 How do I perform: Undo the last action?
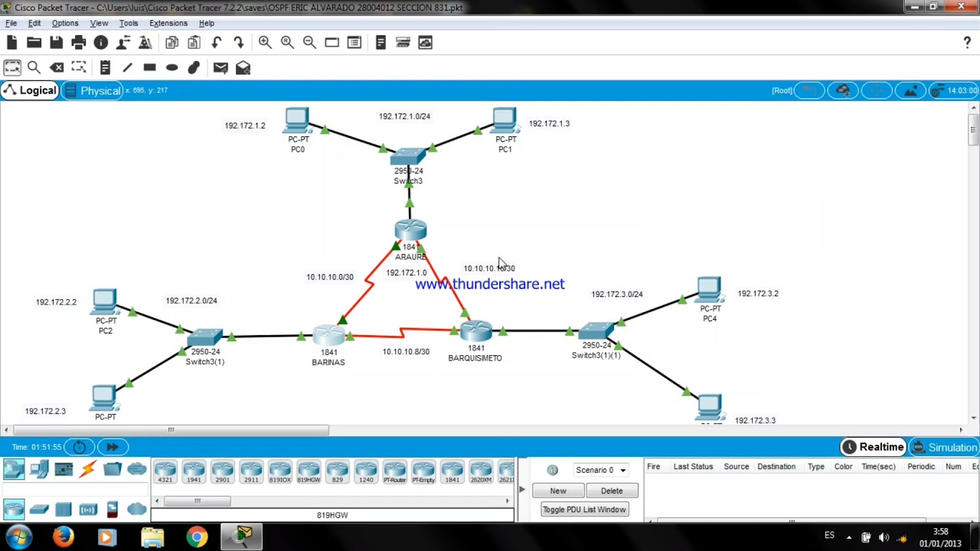(x=216, y=42)
